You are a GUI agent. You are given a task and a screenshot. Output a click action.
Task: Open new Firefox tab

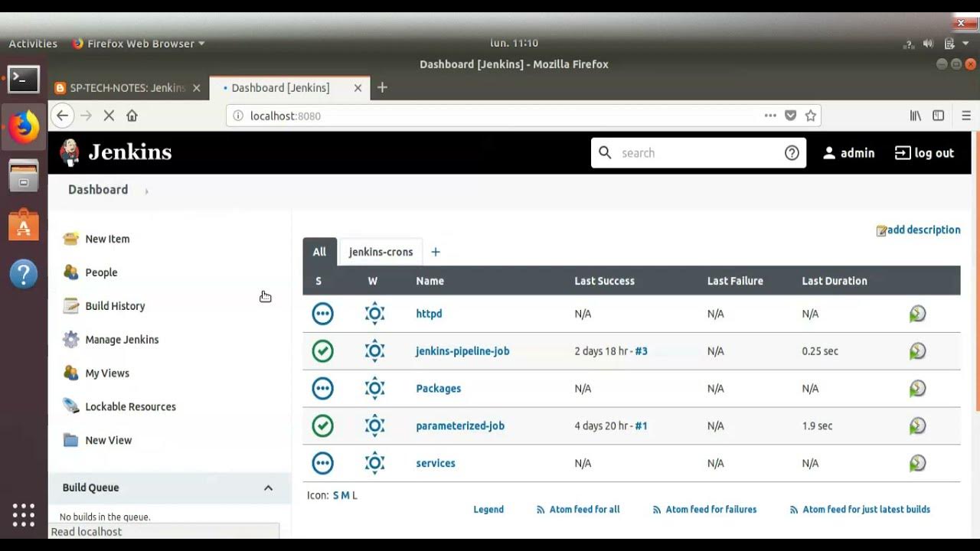[382, 88]
